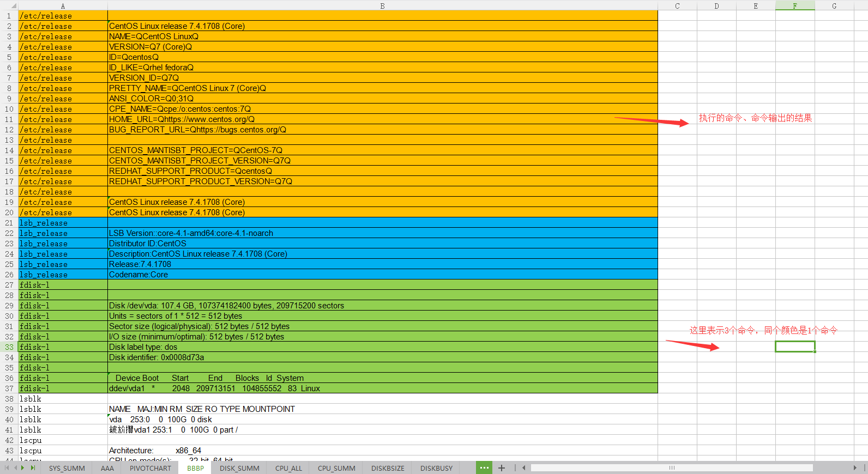Image resolution: width=868 pixels, height=474 pixels.
Task: Click horizontal scrollbar right arrow
Action: [x=855, y=468]
